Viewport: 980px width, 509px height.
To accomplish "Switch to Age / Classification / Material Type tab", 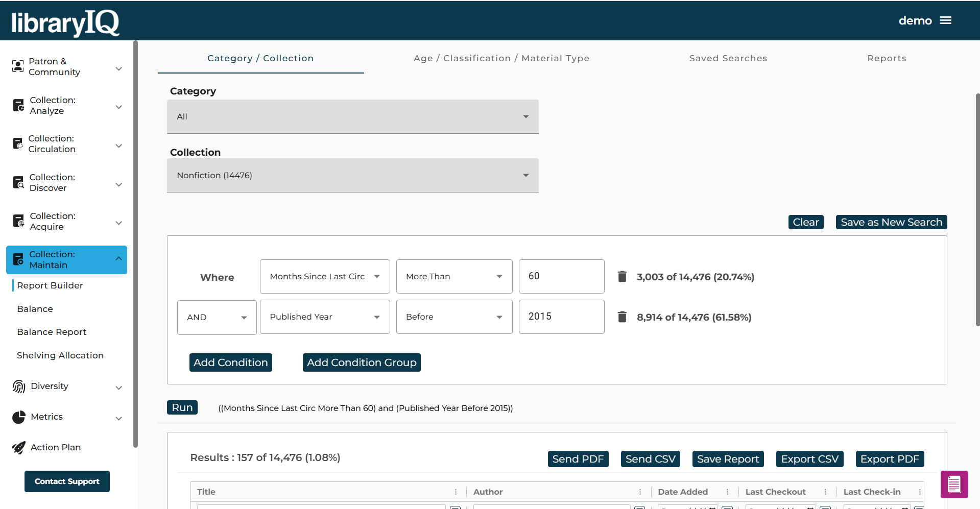I will tap(501, 58).
